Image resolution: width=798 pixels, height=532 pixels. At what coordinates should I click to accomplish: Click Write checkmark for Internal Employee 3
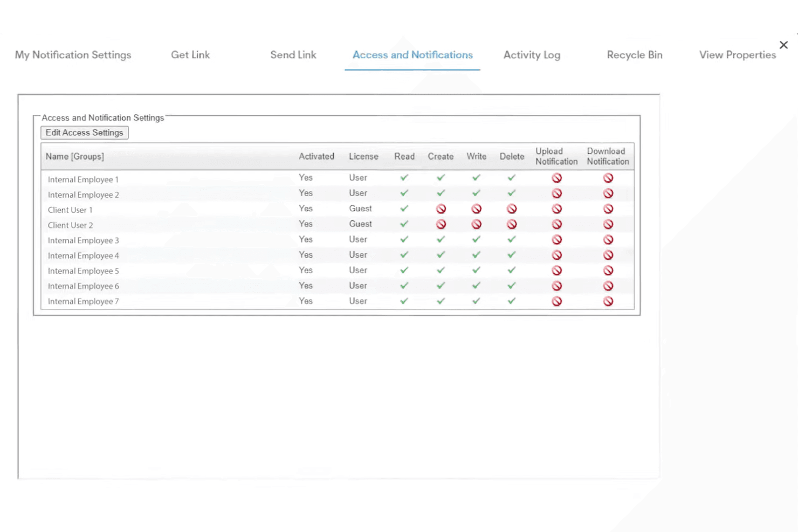(x=476, y=239)
